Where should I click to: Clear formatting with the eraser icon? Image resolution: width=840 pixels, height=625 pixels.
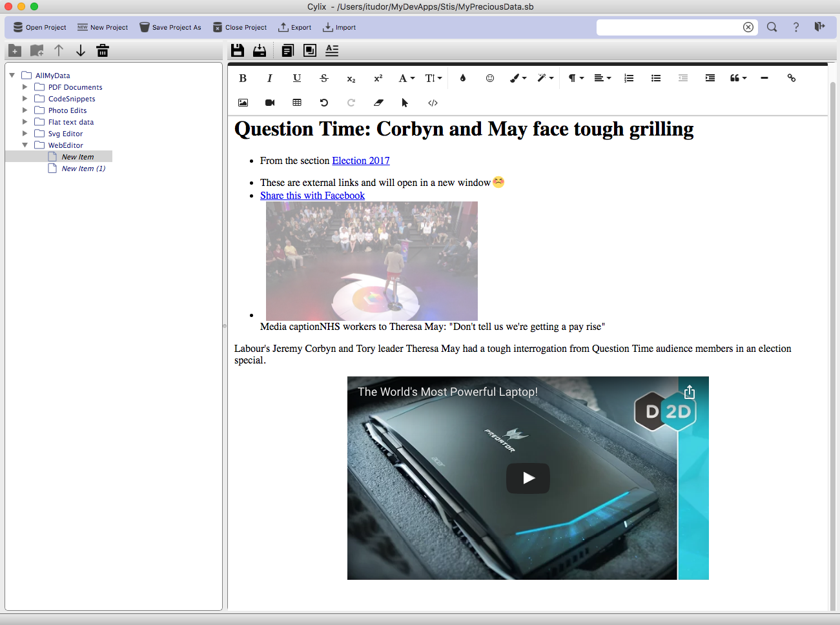tap(378, 103)
